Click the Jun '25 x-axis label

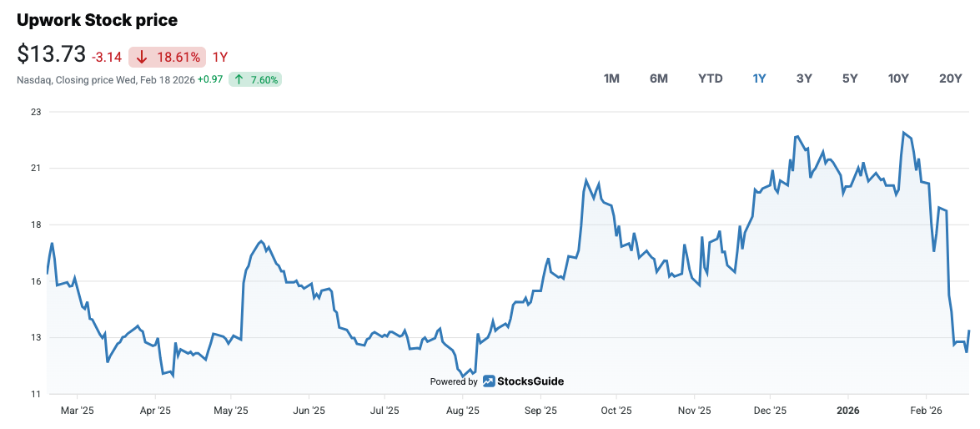309,411
